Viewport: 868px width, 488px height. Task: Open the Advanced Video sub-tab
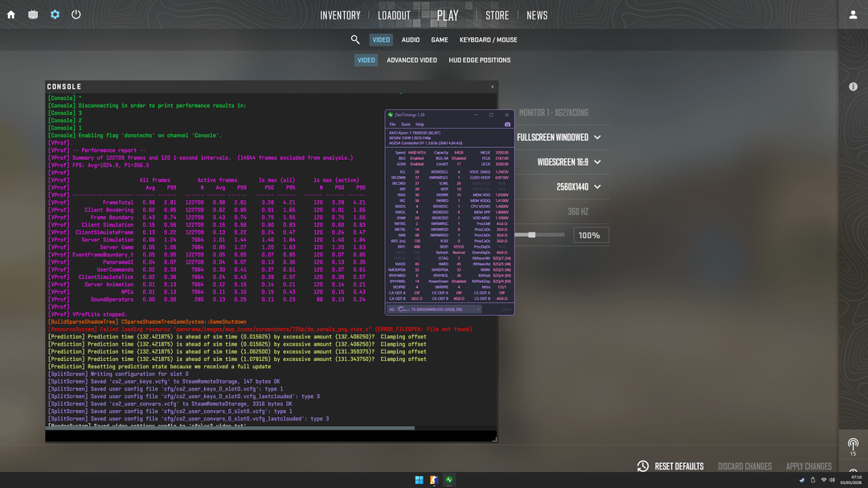click(411, 60)
